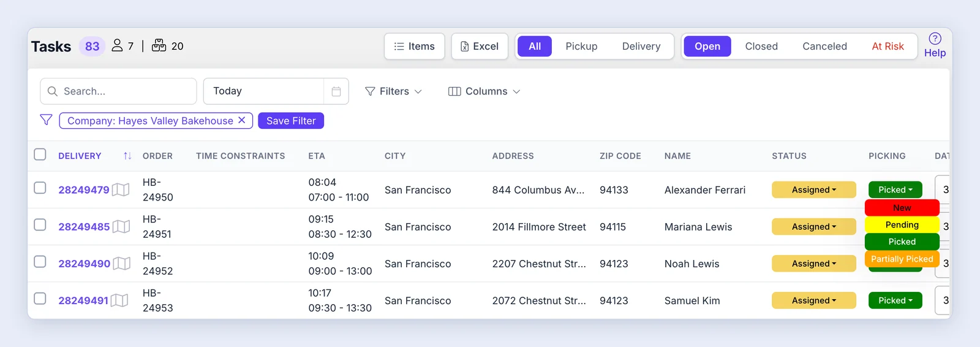The width and height of the screenshot is (980, 347).
Task: Click the packages icon beside 20
Action: click(159, 45)
